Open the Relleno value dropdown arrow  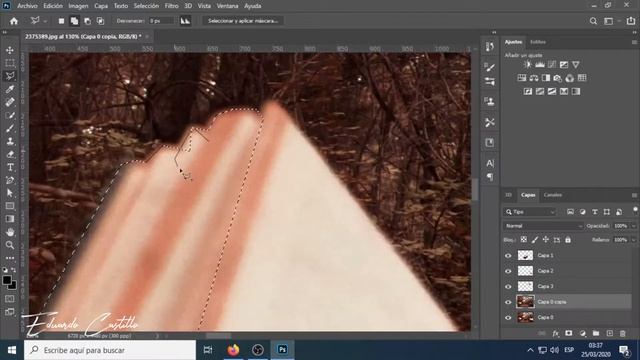click(x=634, y=240)
